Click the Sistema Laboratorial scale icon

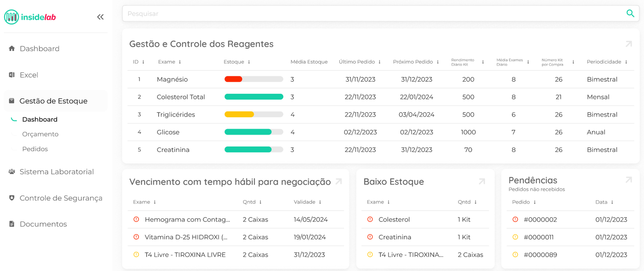coord(12,172)
